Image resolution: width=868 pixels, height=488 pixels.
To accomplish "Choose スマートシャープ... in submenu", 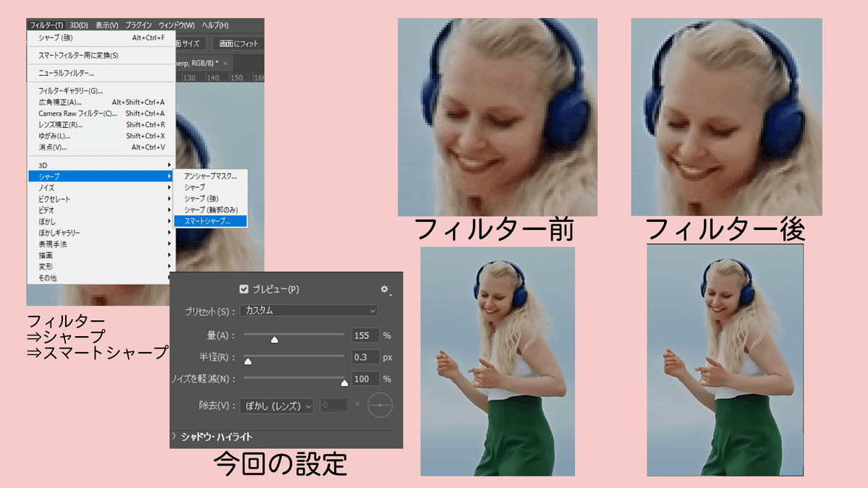I will 210,221.
